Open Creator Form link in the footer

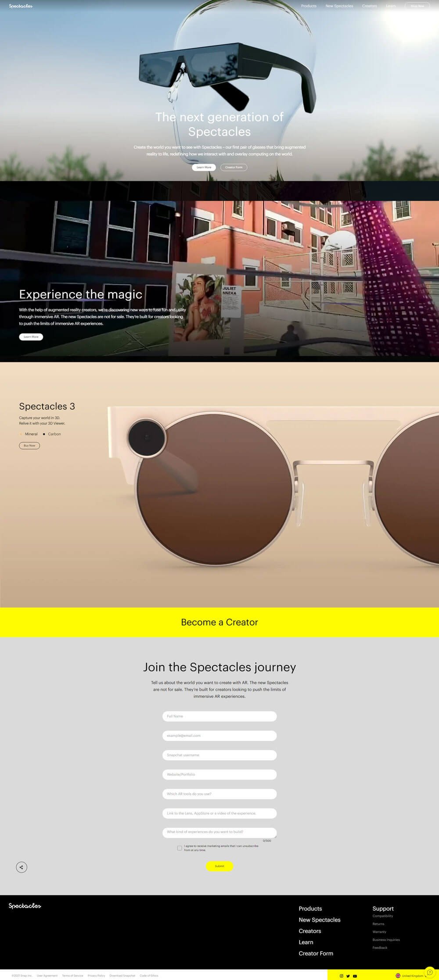click(316, 953)
